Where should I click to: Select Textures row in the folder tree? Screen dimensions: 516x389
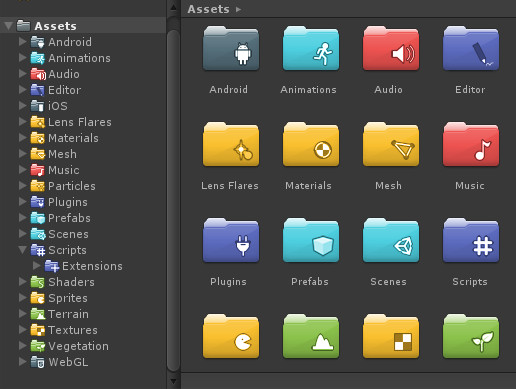pyautogui.click(x=83, y=330)
